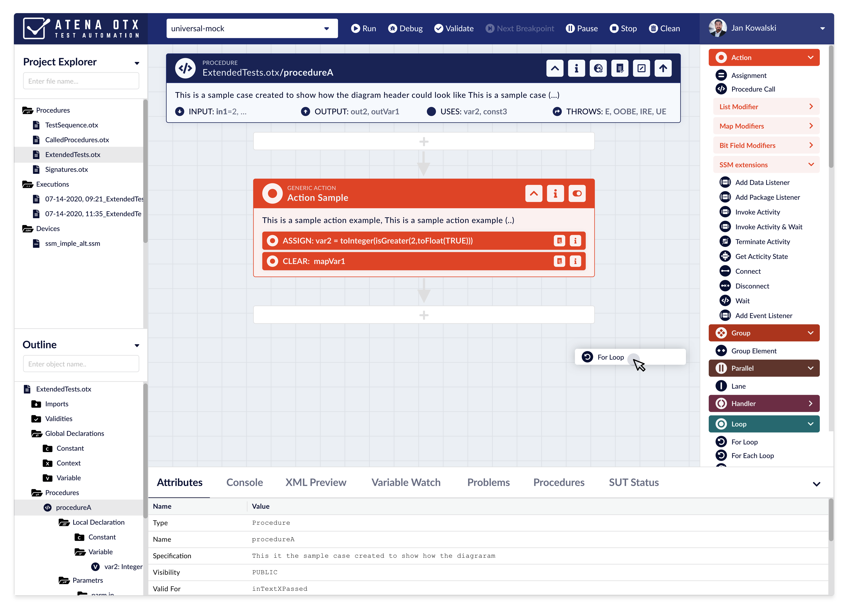Open the universal-mock dropdown

tap(252, 29)
